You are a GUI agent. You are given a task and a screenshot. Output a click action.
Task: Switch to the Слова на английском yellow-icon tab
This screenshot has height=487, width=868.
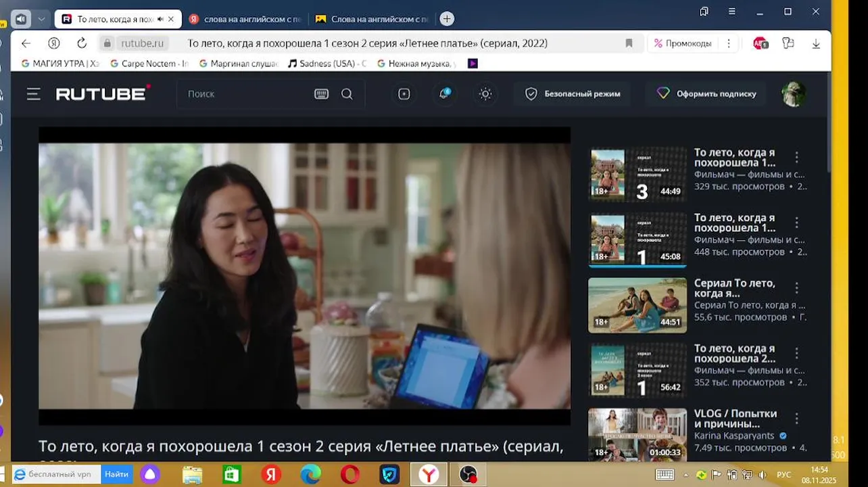point(372,19)
